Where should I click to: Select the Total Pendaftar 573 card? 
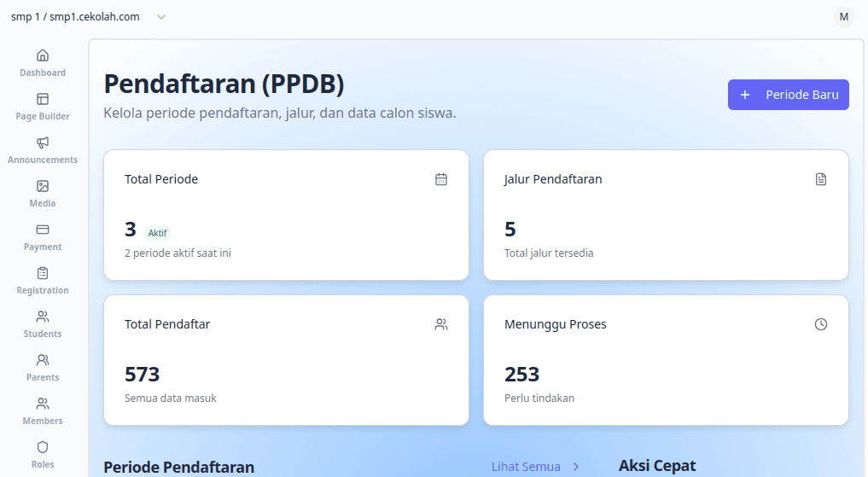(x=286, y=360)
